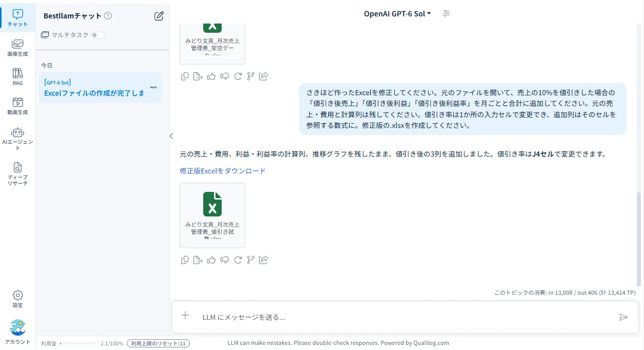
Task: Thumbs down the reply below 値引き試算 file
Action: tap(225, 260)
